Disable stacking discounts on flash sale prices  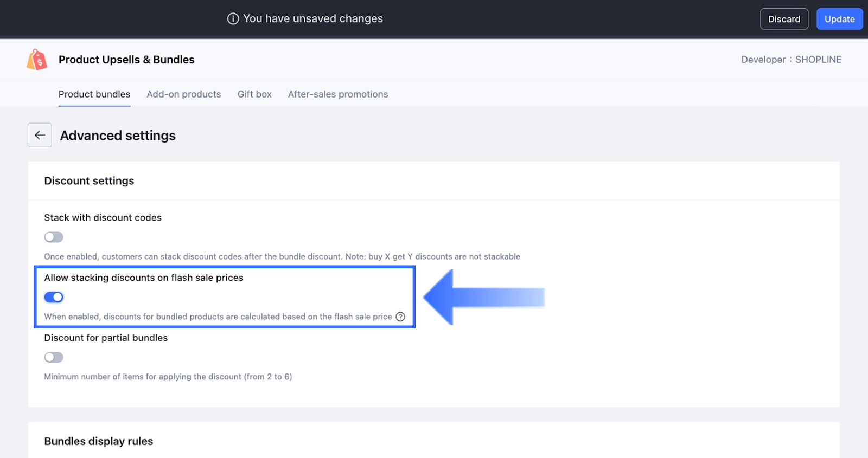(54, 297)
